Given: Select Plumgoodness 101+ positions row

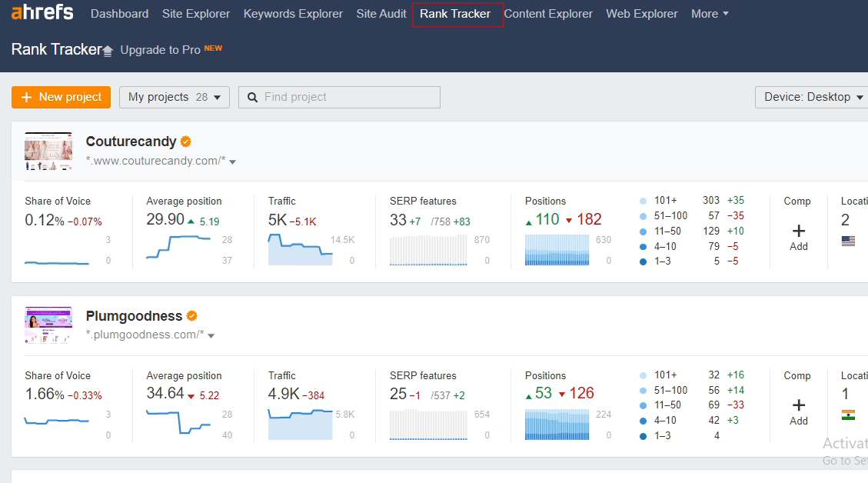Looking at the screenshot, I should (x=691, y=375).
